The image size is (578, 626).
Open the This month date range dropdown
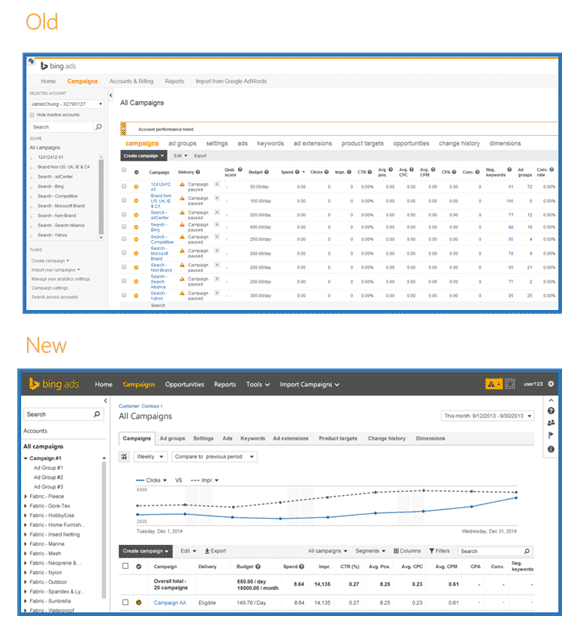pos(487,416)
